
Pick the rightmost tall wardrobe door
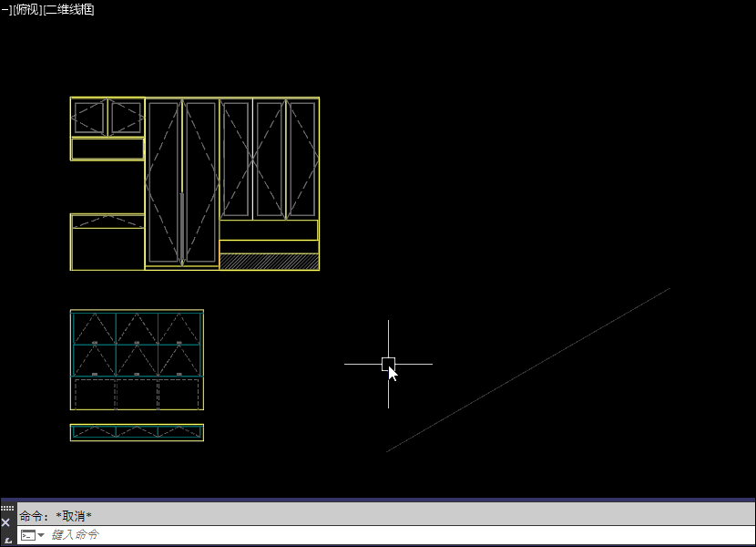tap(301, 160)
